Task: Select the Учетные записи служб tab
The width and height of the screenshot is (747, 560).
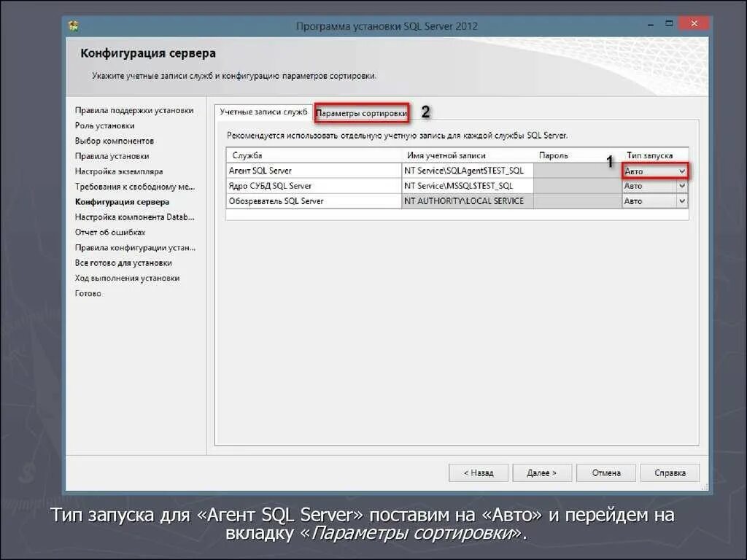Action: click(263, 112)
